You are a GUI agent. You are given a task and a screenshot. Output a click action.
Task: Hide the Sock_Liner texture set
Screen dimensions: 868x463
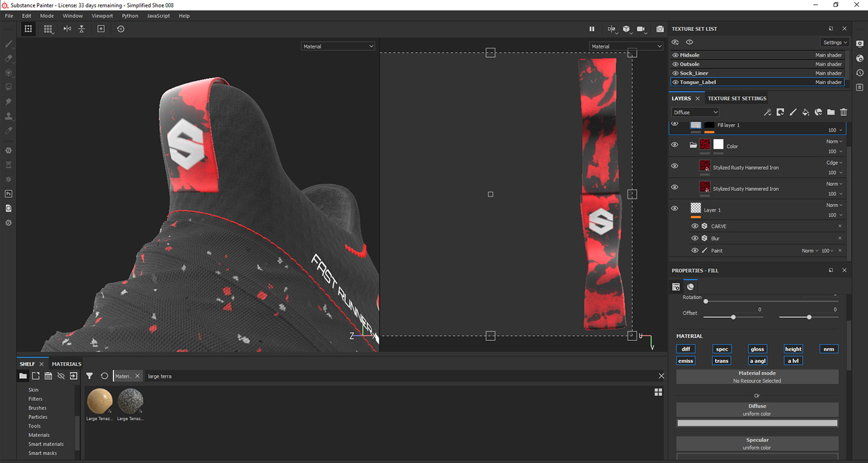(x=675, y=73)
